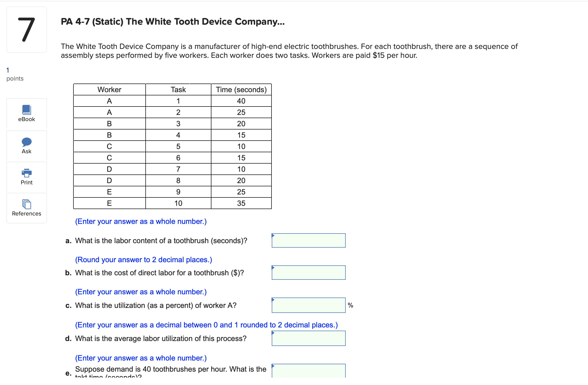
Task: Click the blue marker on the utilization answer box
Action: pyautogui.click(x=273, y=299)
